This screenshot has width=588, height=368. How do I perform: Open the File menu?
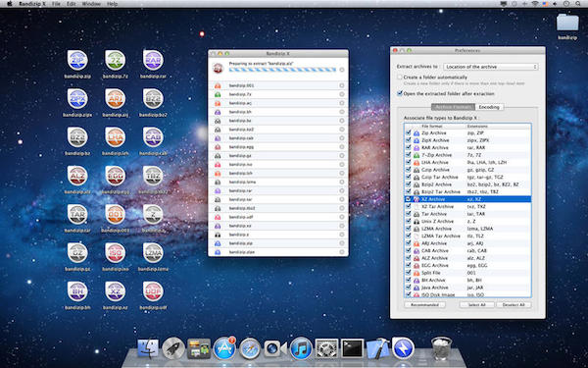pos(56,4)
